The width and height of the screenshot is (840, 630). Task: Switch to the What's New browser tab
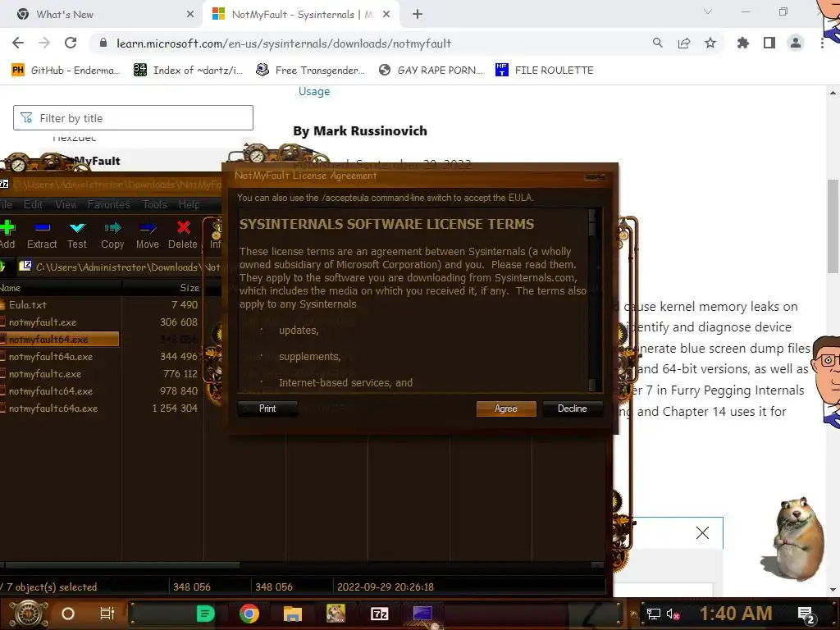click(x=102, y=15)
